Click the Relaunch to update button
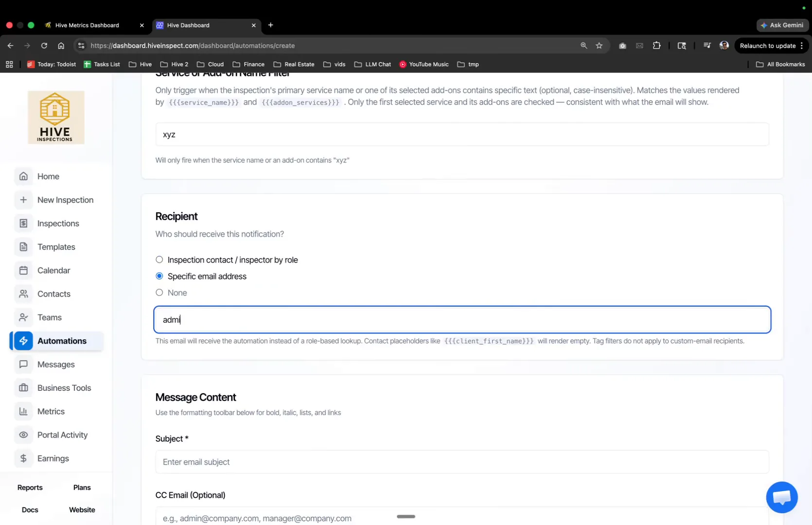 point(767,46)
